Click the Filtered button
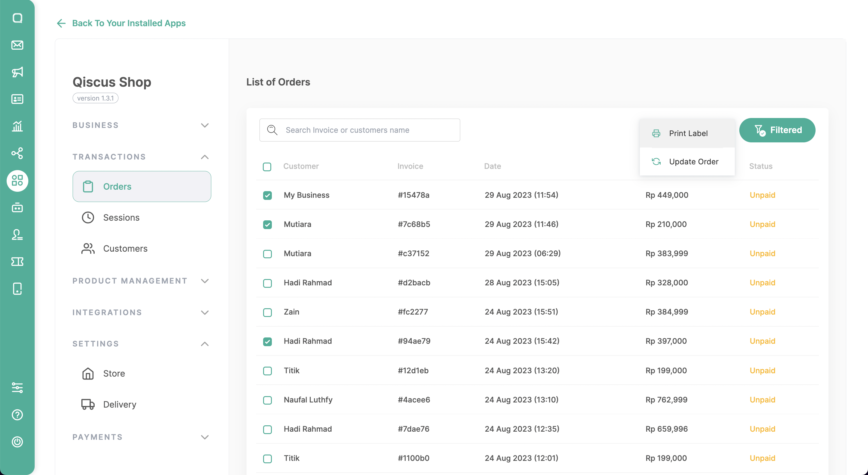Viewport: 868px width, 475px height. click(x=777, y=130)
